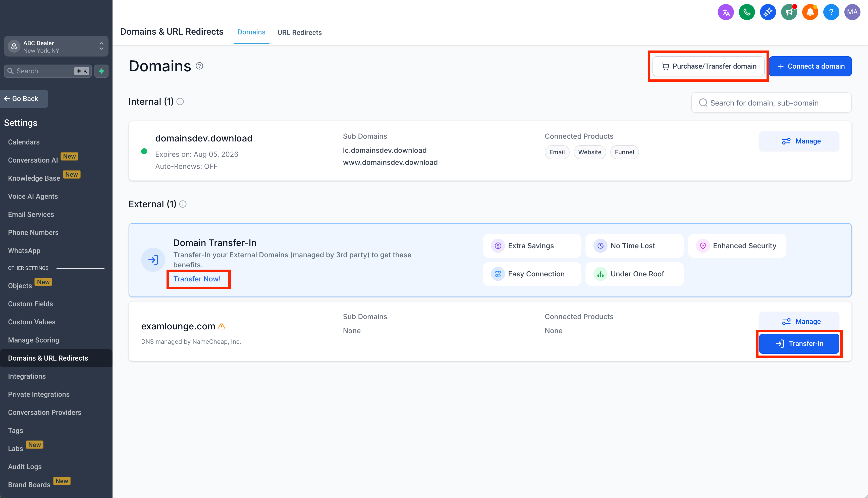The width and height of the screenshot is (868, 498).
Task: Click the lightning bolt quick actions icon
Action: pyautogui.click(x=101, y=71)
